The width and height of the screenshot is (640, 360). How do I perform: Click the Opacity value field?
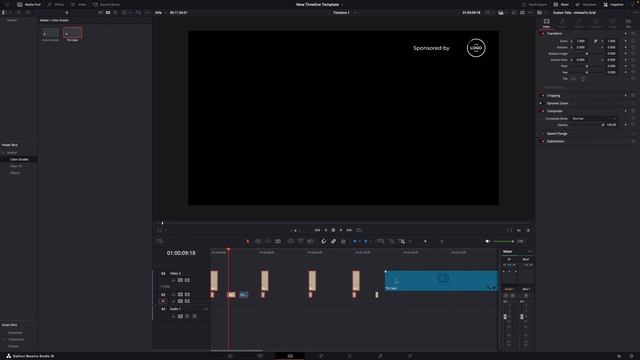[611, 125]
